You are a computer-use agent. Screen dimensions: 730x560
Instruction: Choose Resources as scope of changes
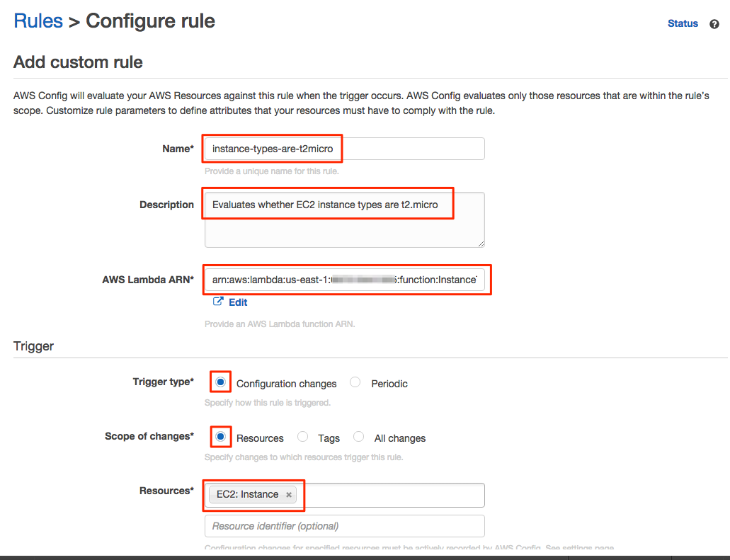click(220, 436)
